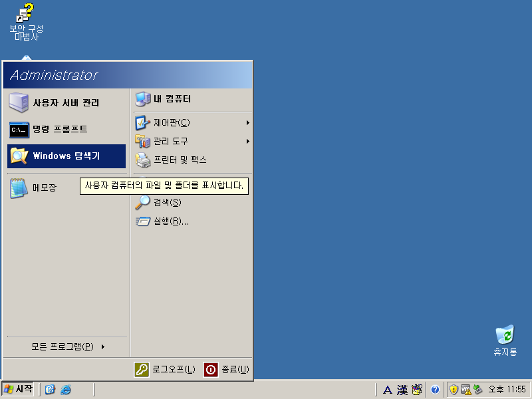
Task: Expand 모든 프로그램(P) list
Action: tap(67, 346)
